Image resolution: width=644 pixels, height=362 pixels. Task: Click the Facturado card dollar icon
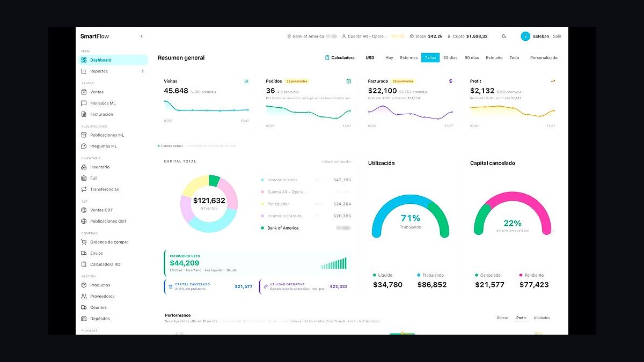click(x=451, y=81)
